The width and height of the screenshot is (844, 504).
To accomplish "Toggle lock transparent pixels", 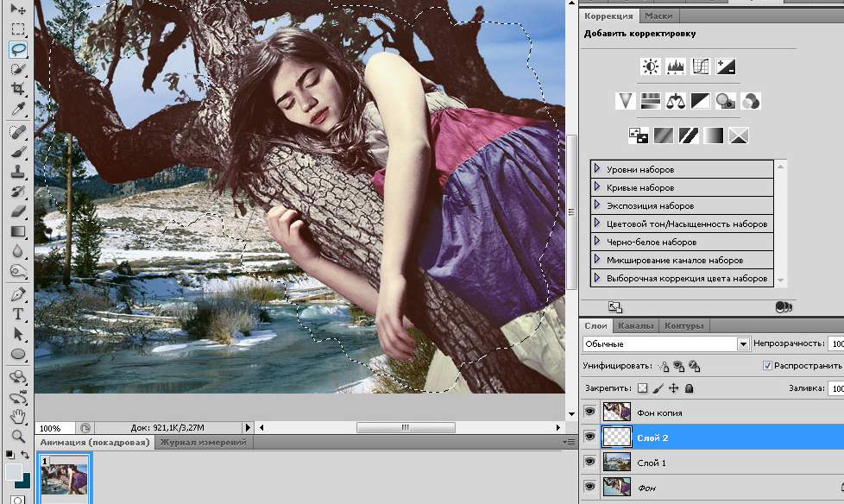I will [642, 387].
